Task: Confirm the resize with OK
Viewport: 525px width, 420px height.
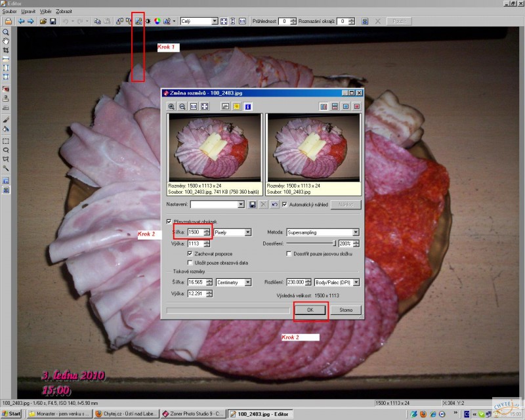Action: (310, 310)
